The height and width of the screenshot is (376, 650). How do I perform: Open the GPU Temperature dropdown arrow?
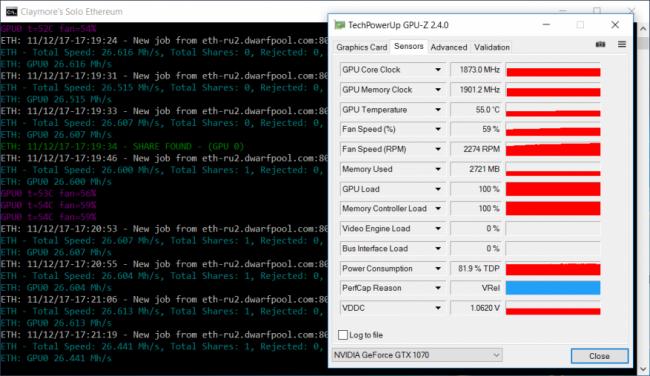point(438,109)
